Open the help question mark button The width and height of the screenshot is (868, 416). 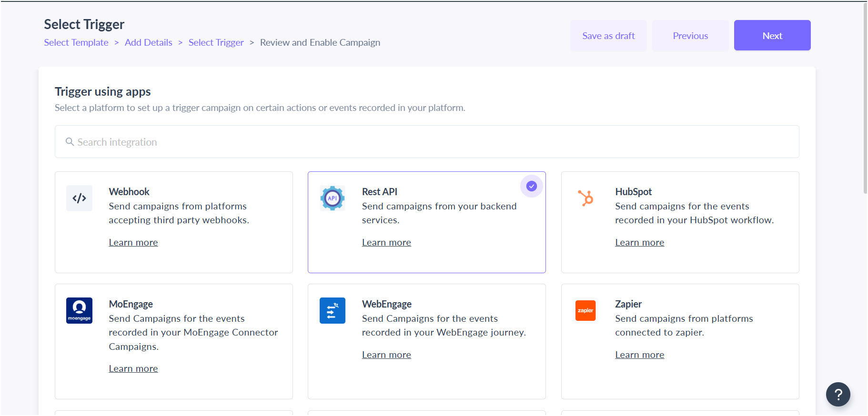(x=838, y=394)
